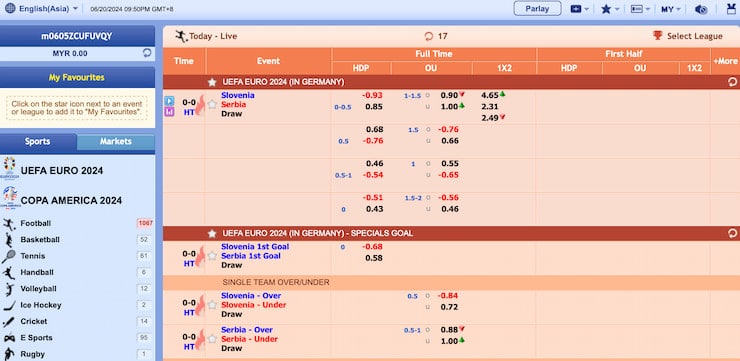Click the E Sports count badge 95

coord(144,338)
